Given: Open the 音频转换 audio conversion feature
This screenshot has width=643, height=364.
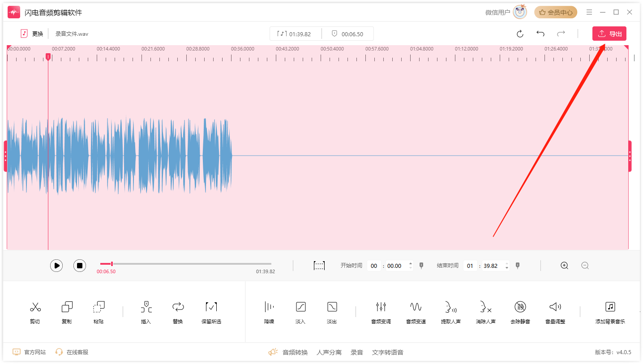Looking at the screenshot, I should 296,352.
